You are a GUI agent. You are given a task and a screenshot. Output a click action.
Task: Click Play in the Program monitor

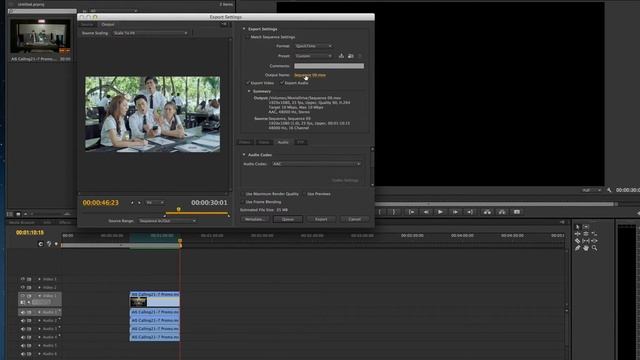pos(440,212)
